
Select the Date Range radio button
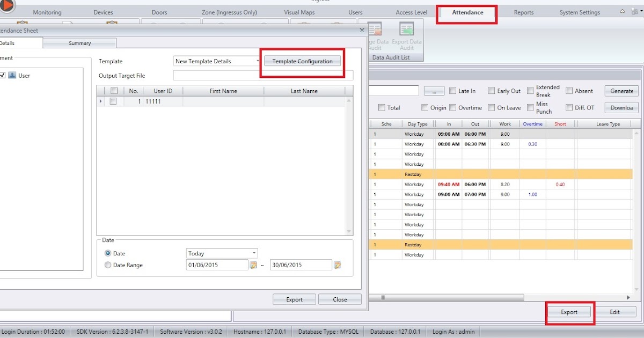(108, 265)
